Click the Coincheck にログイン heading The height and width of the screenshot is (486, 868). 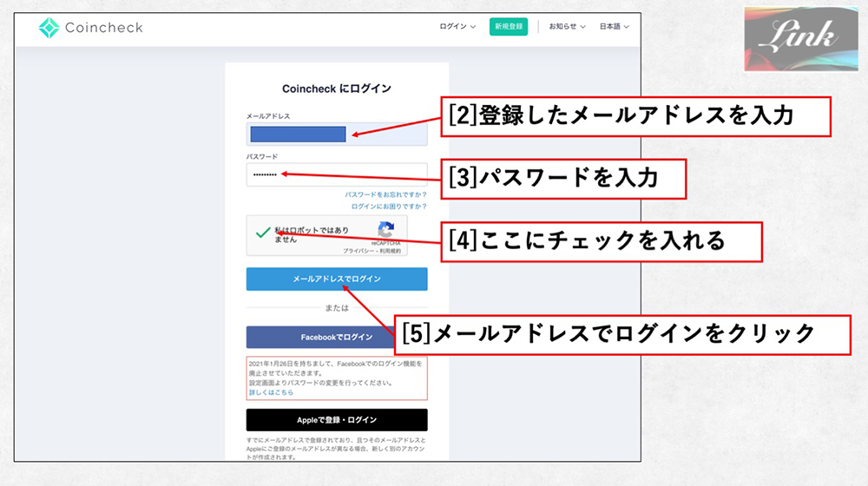(337, 89)
